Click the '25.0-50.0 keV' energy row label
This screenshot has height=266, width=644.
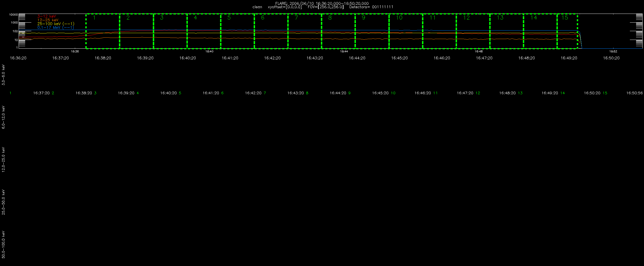[3, 202]
